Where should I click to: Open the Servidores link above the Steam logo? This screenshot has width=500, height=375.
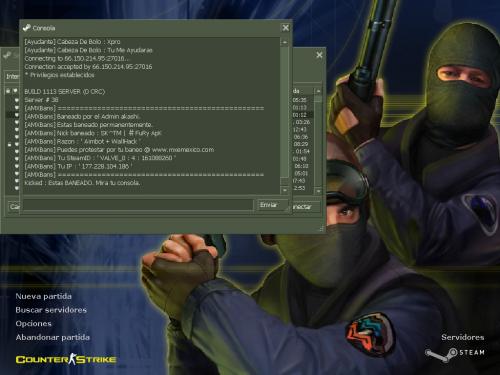(463, 337)
